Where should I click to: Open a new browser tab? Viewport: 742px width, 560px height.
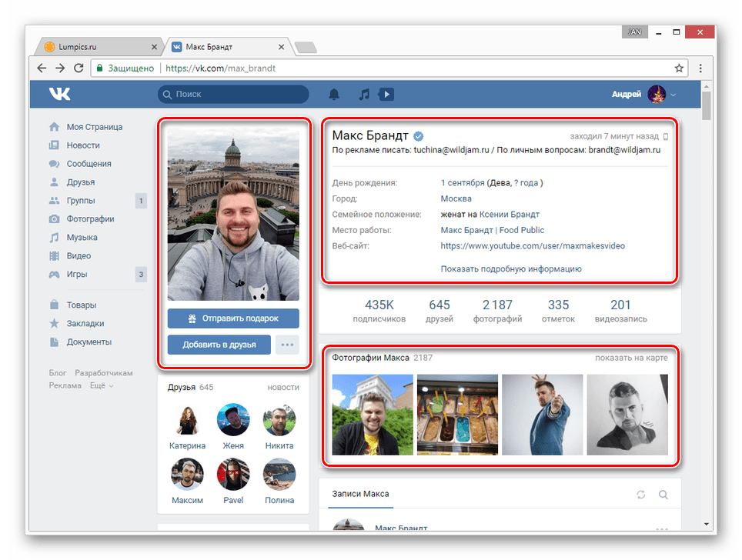(x=306, y=47)
